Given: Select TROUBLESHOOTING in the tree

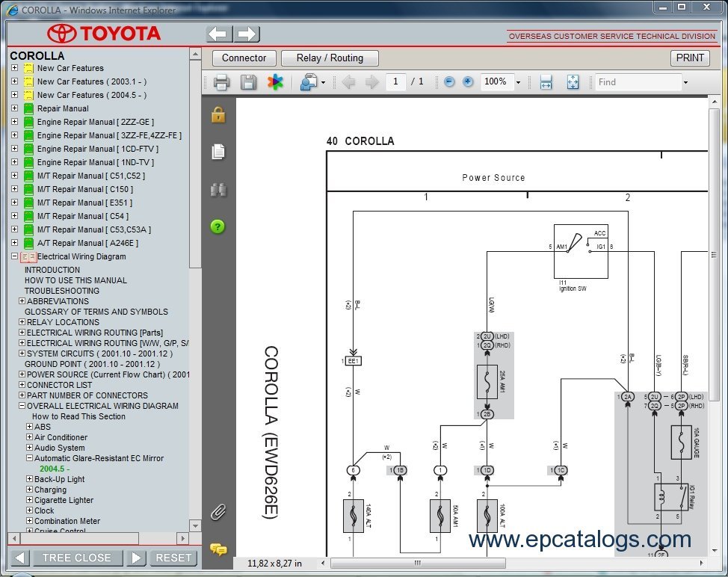Looking at the screenshot, I should [62, 291].
